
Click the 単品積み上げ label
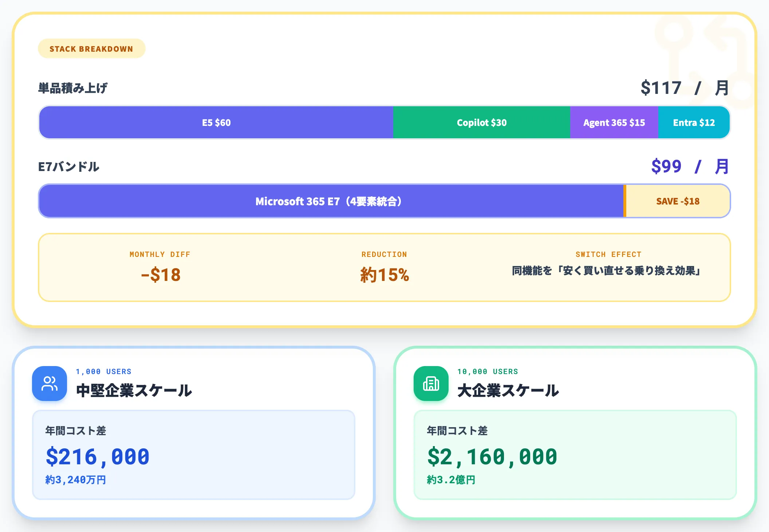coord(73,88)
